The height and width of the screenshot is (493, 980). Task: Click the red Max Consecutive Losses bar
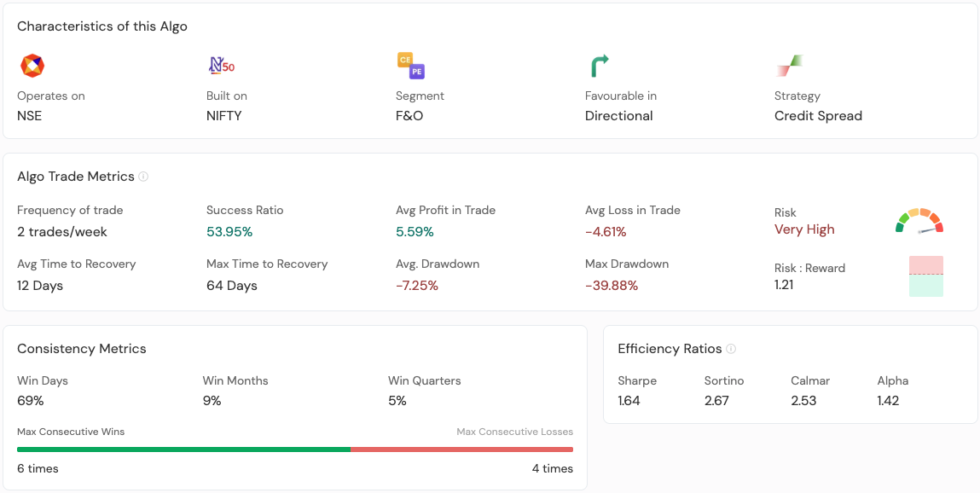tap(462, 449)
